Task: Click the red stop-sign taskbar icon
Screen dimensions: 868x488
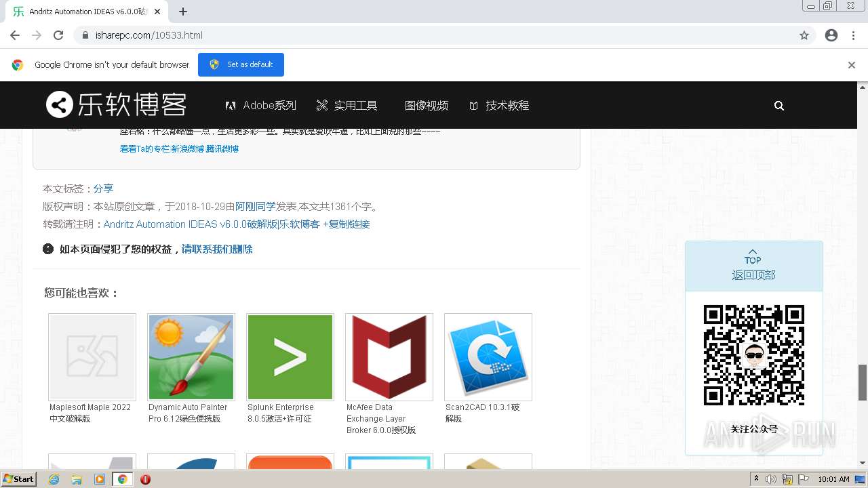Action: coord(145,479)
